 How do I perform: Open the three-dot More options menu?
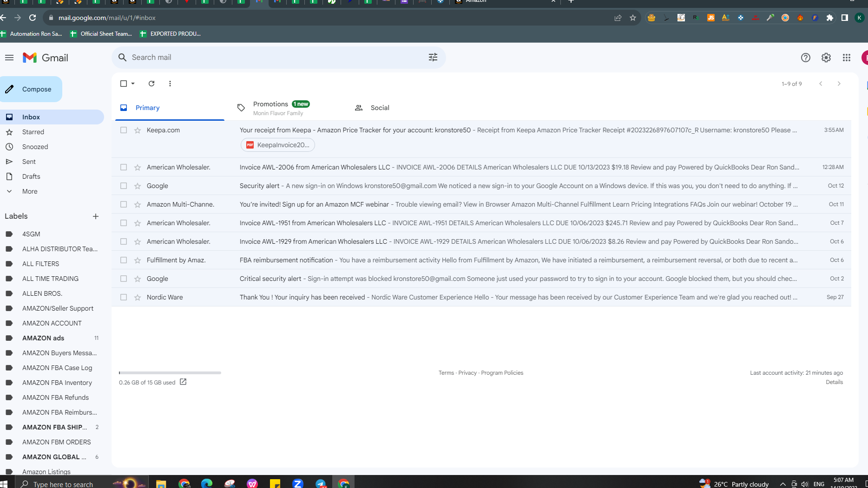[x=170, y=84]
